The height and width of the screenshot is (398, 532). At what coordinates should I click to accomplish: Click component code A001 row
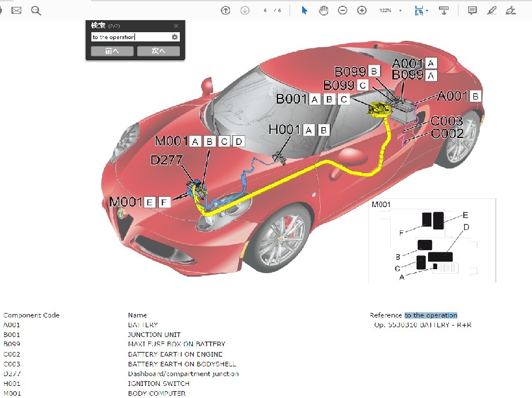click(x=11, y=324)
